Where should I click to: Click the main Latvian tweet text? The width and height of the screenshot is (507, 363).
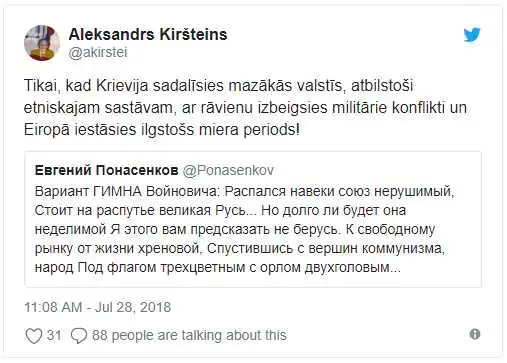pos(245,107)
